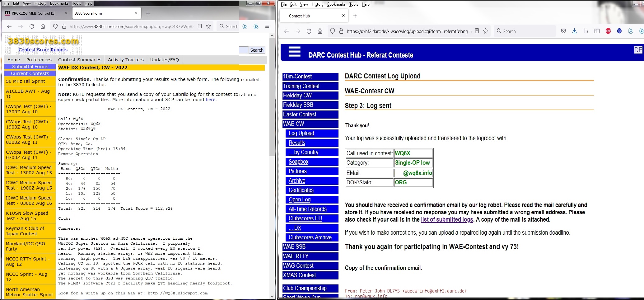Viewport: 644px width, 300px height.
Task: Open the Archive link under WAE CW
Action: click(x=297, y=181)
